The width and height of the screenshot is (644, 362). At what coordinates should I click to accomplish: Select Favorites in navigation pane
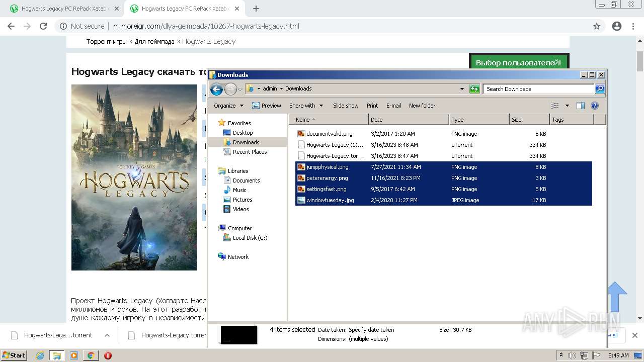[239, 123]
